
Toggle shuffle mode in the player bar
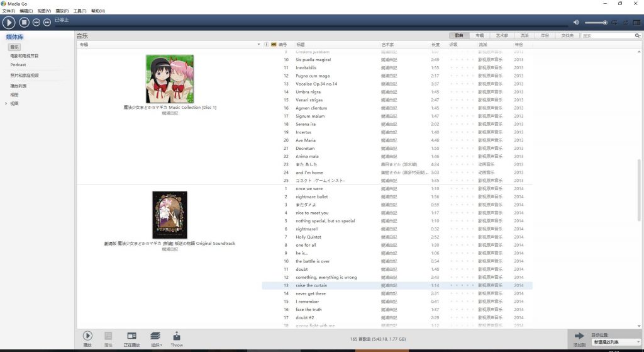click(614, 23)
